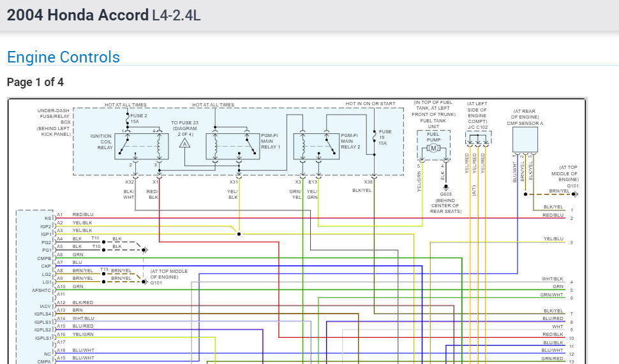Image resolution: width=619 pixels, height=364 pixels.
Task: Click the Hot In On Or Start label
Action: 370,104
